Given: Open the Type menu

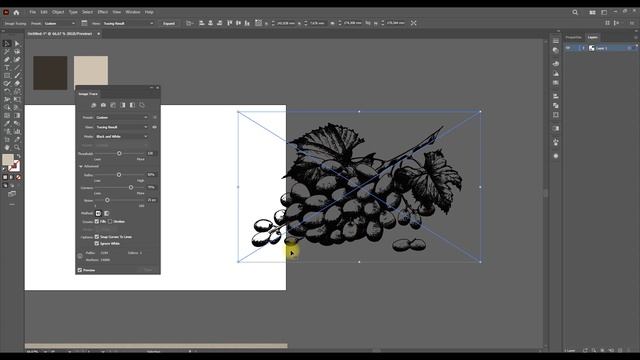Looking at the screenshot, I should point(73,12).
